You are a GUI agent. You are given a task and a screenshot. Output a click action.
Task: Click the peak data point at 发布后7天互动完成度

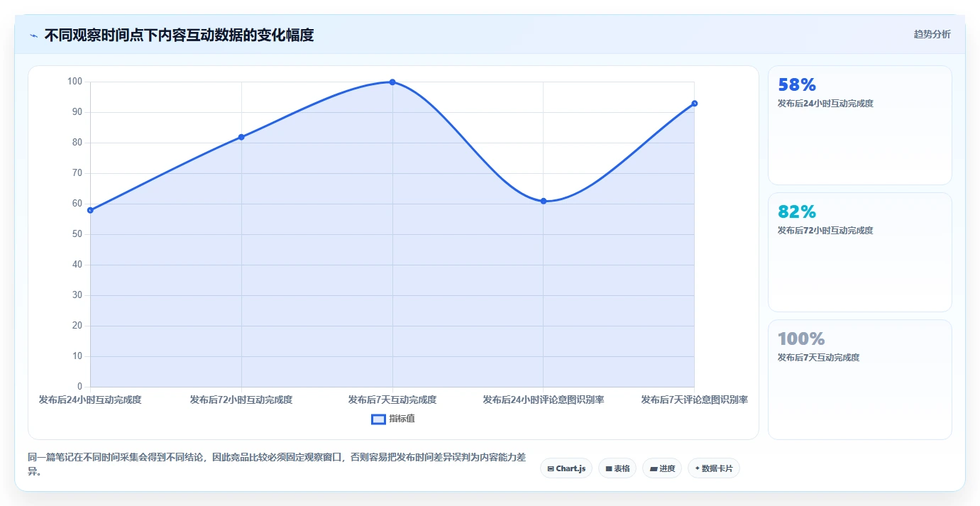click(392, 82)
